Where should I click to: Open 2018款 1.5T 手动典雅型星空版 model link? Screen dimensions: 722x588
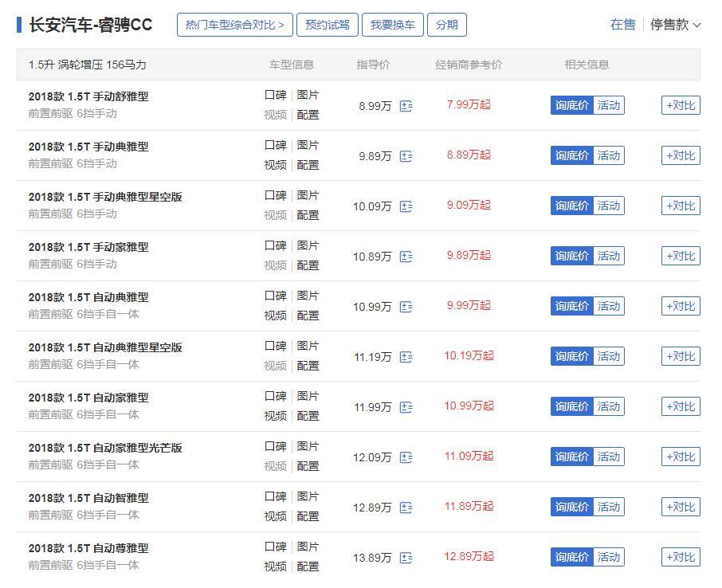click(x=105, y=197)
